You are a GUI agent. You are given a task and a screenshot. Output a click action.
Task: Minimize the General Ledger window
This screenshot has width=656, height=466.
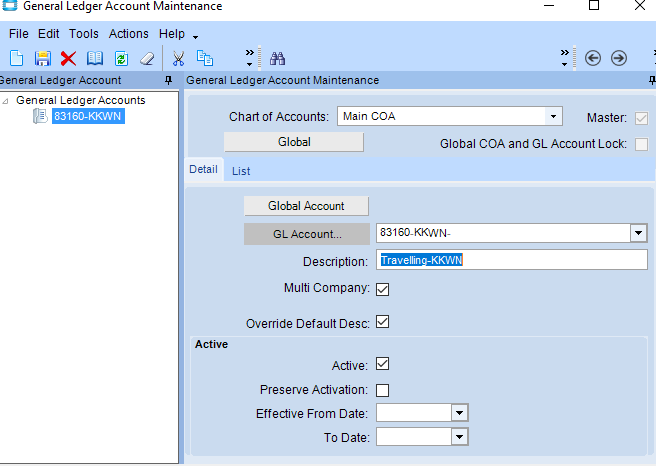coord(549,5)
